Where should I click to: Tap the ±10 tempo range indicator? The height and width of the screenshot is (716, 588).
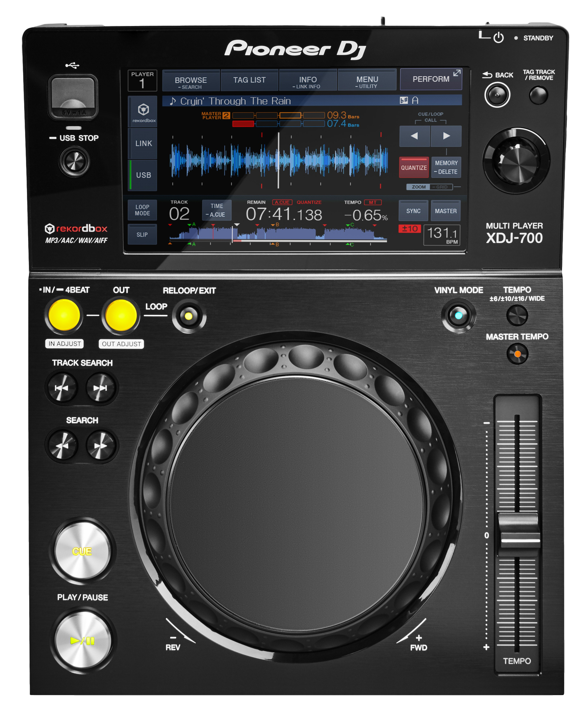(x=410, y=229)
